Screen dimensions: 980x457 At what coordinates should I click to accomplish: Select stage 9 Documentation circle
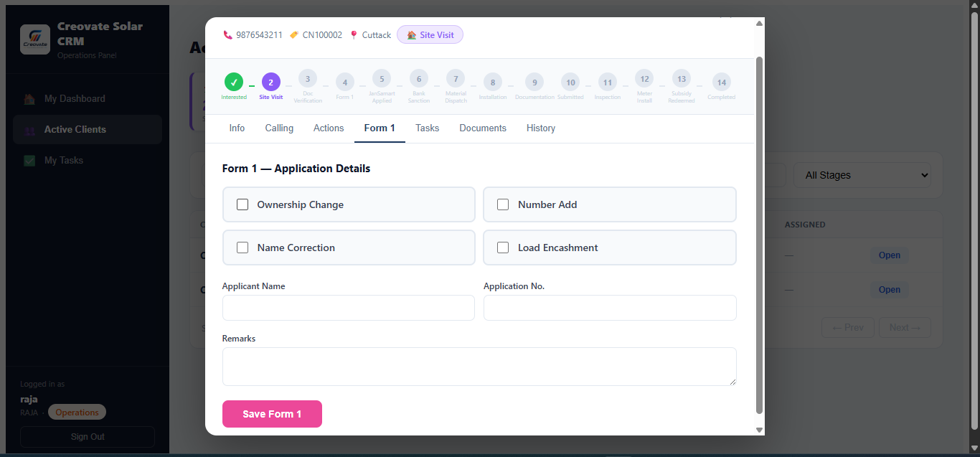coord(534,82)
